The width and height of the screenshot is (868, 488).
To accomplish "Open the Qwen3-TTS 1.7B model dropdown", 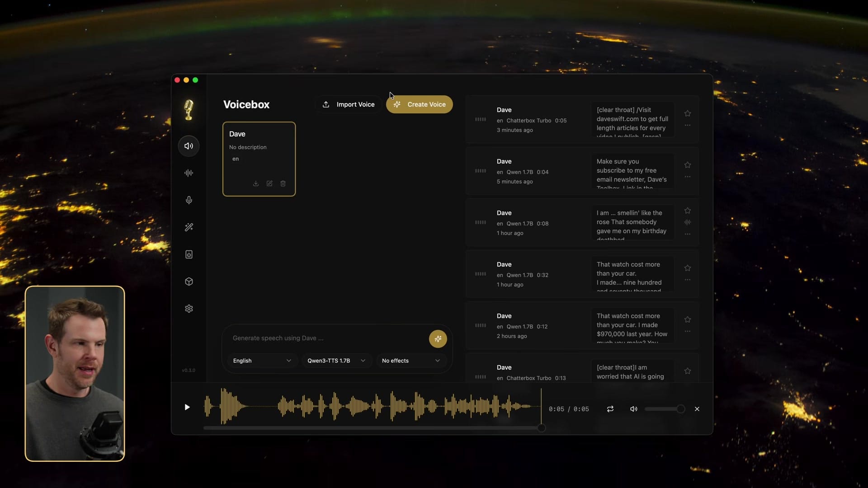I will click(x=336, y=361).
